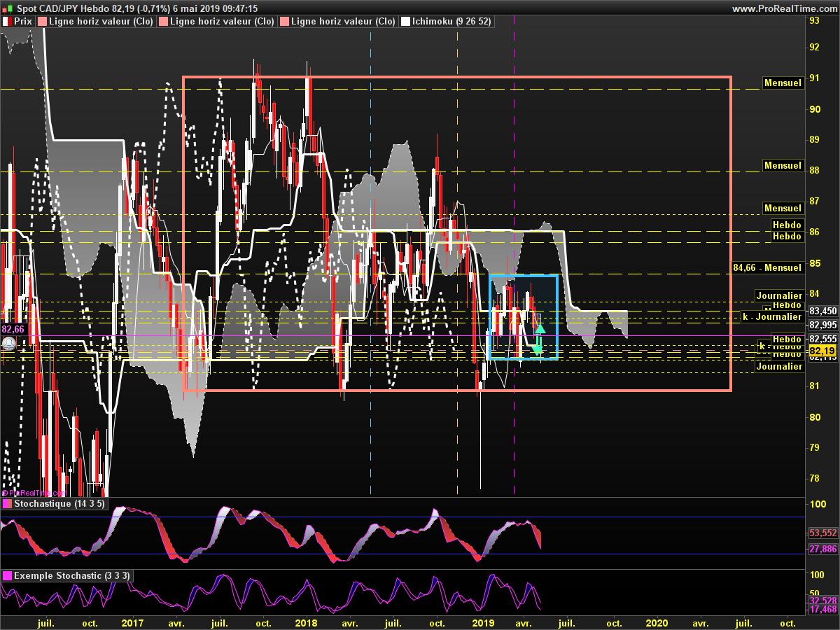This screenshot has height=630, width=840.
Task: Click the 27,886 stochastic value tag
Action: (823, 549)
